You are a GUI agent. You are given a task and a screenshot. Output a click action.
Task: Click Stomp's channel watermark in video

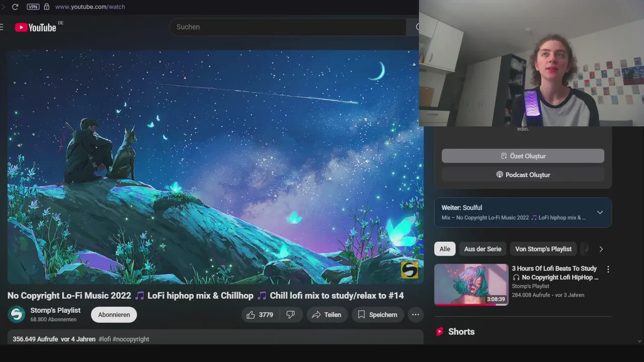pos(409,270)
